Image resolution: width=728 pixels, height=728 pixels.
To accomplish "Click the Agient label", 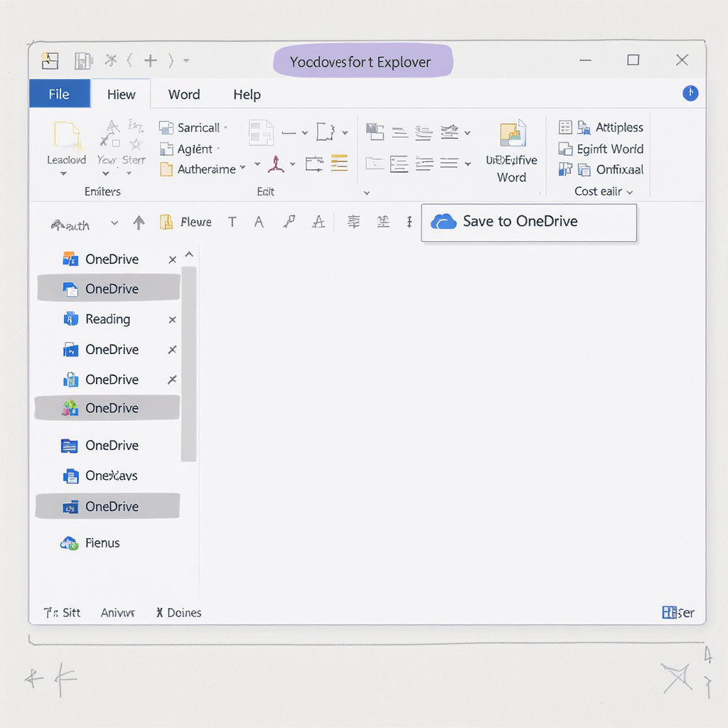I will (195, 149).
